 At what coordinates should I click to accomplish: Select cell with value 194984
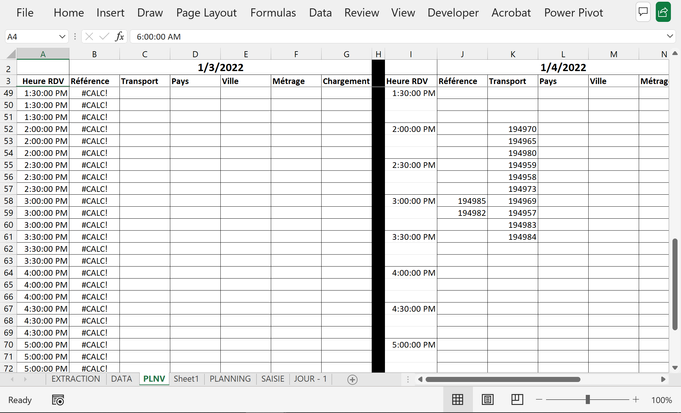512,237
